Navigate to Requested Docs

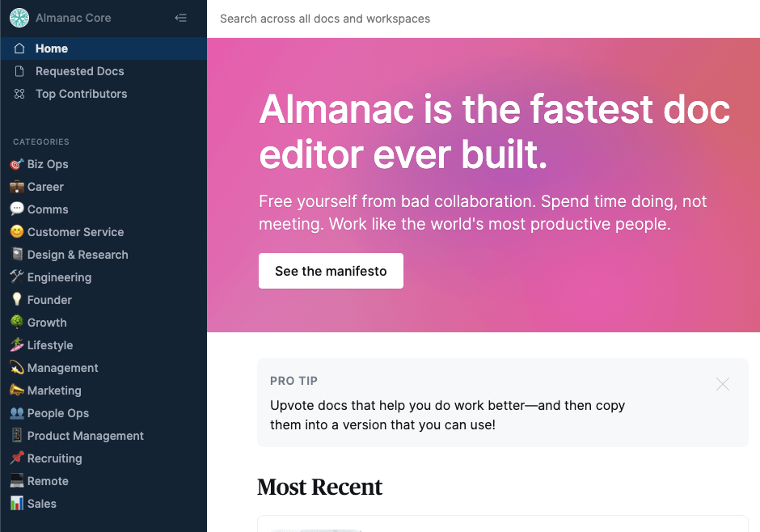tap(79, 71)
